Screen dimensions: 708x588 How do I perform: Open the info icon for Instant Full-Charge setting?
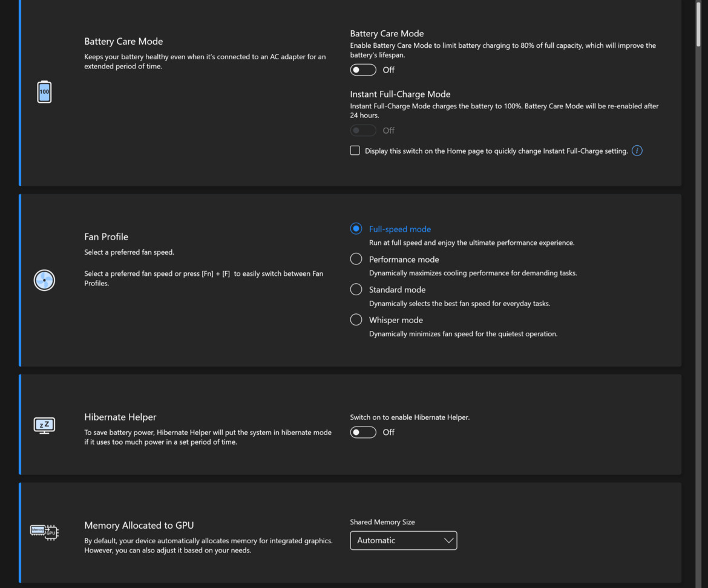tap(637, 151)
